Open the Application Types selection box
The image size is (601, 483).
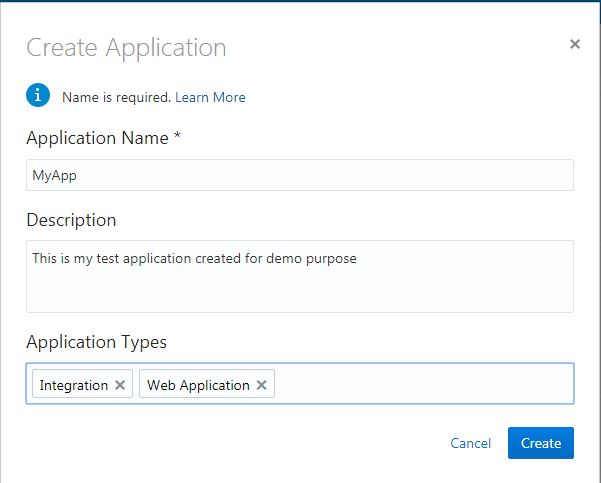(420, 384)
